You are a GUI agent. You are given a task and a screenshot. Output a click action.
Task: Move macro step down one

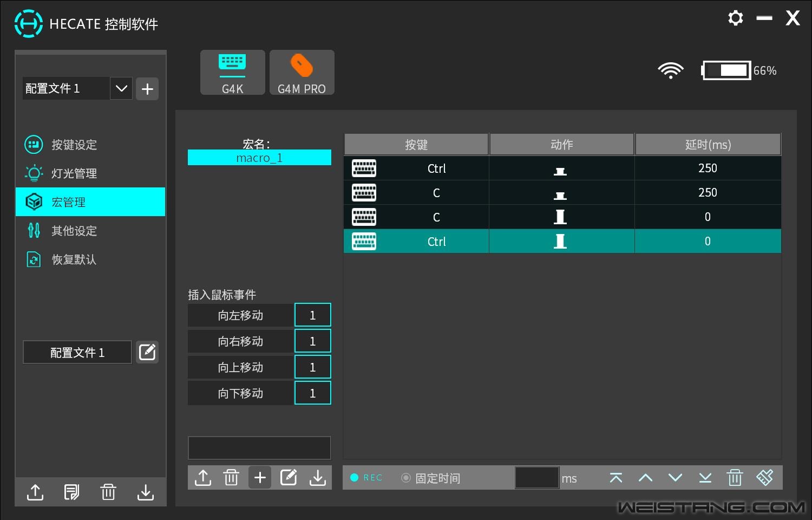pyautogui.click(x=675, y=478)
